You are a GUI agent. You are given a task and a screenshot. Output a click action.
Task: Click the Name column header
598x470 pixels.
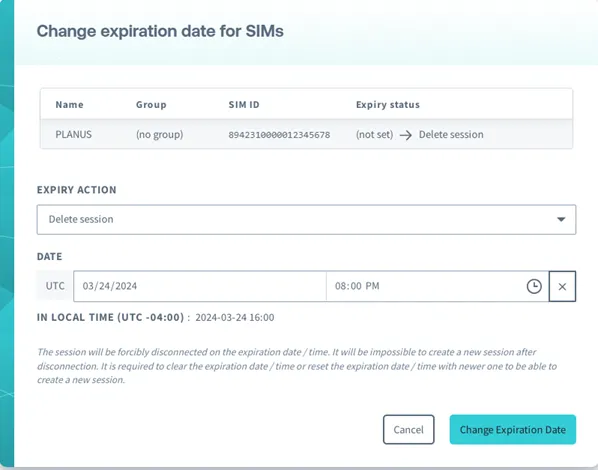coord(69,105)
